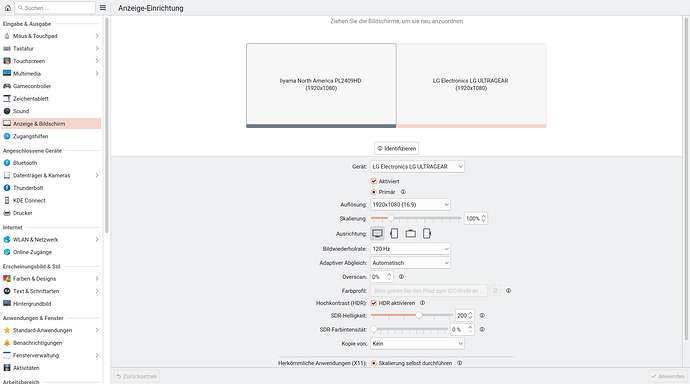Open the Bildwiederholrate dropdown
This screenshot has width=690, height=384.
tap(410, 249)
